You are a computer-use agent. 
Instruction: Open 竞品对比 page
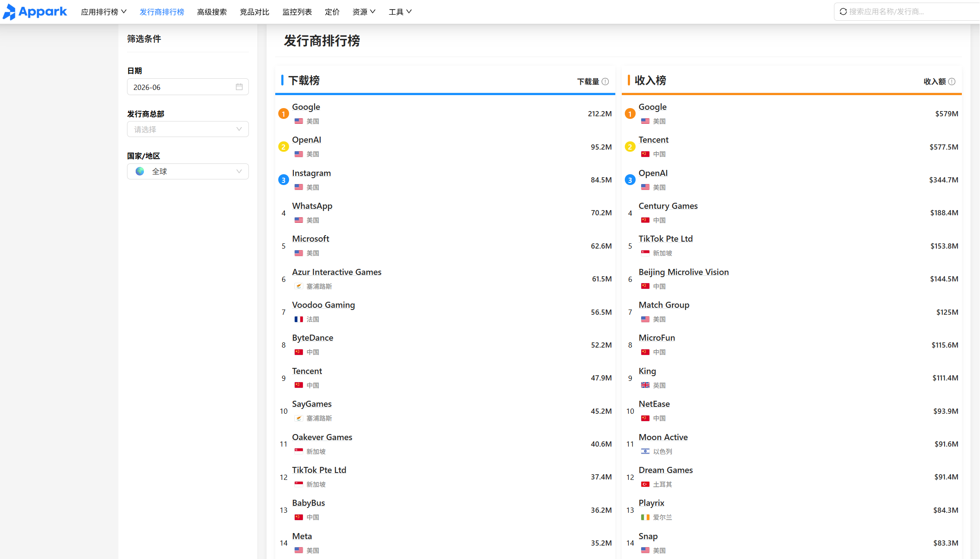[x=255, y=12]
